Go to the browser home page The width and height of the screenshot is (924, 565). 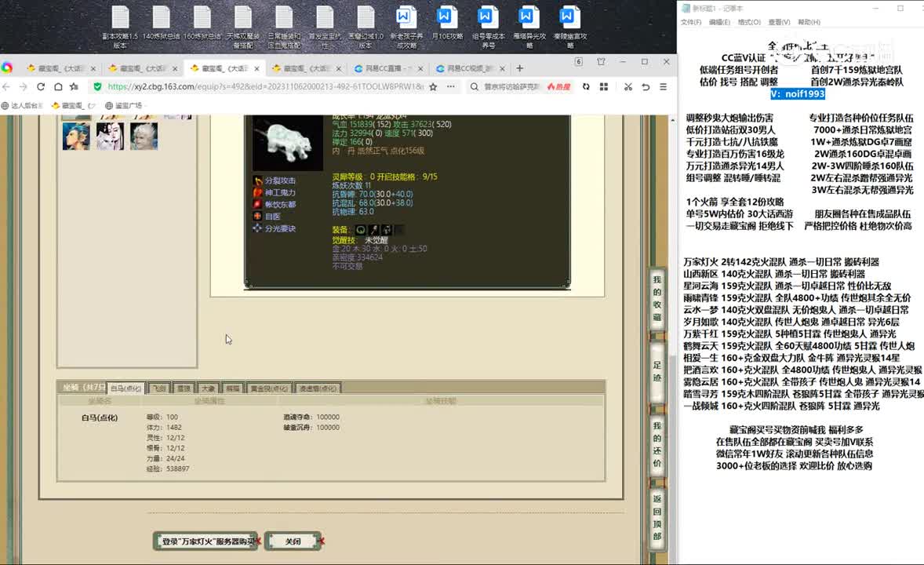58,86
